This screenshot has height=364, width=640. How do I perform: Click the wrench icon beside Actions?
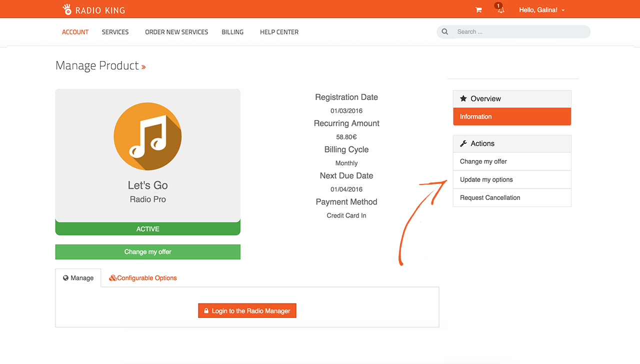(463, 143)
